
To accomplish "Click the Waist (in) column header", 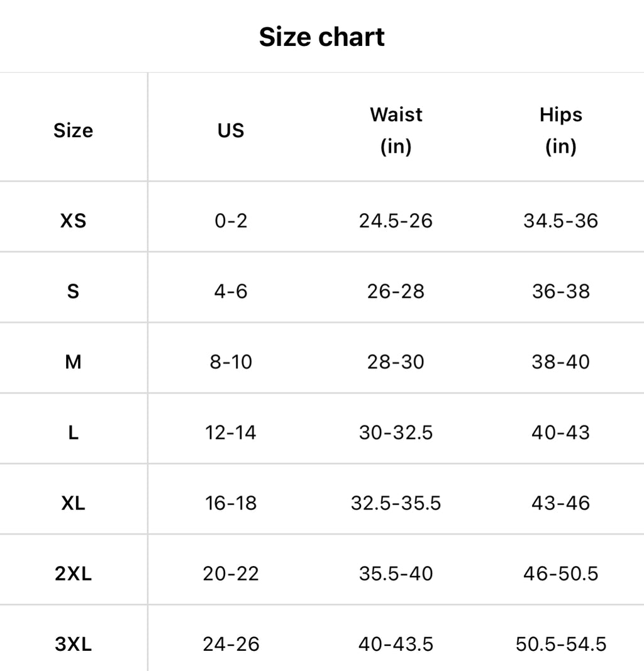I will click(396, 130).
